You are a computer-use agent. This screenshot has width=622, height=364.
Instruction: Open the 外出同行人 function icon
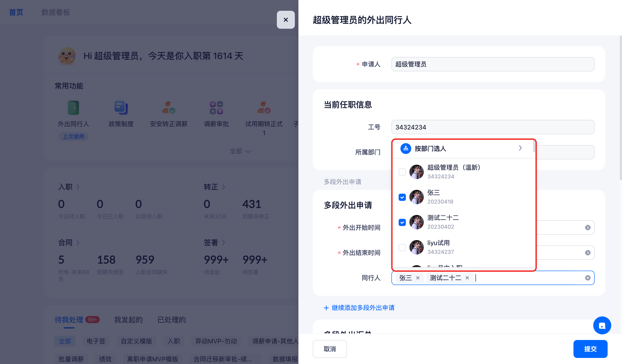tap(73, 108)
